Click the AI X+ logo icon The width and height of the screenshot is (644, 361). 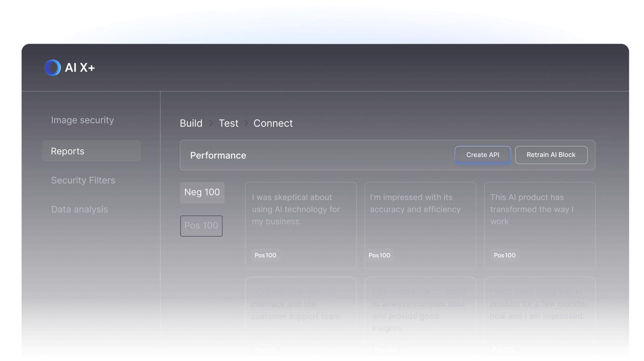coord(52,68)
